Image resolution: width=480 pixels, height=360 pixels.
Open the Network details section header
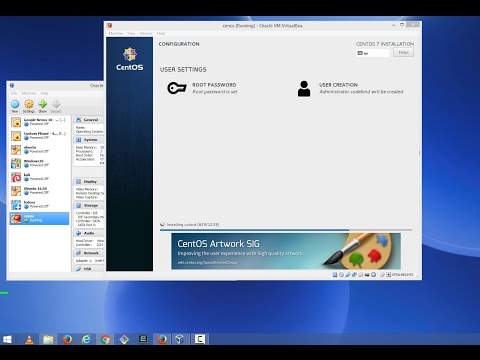coord(88,253)
